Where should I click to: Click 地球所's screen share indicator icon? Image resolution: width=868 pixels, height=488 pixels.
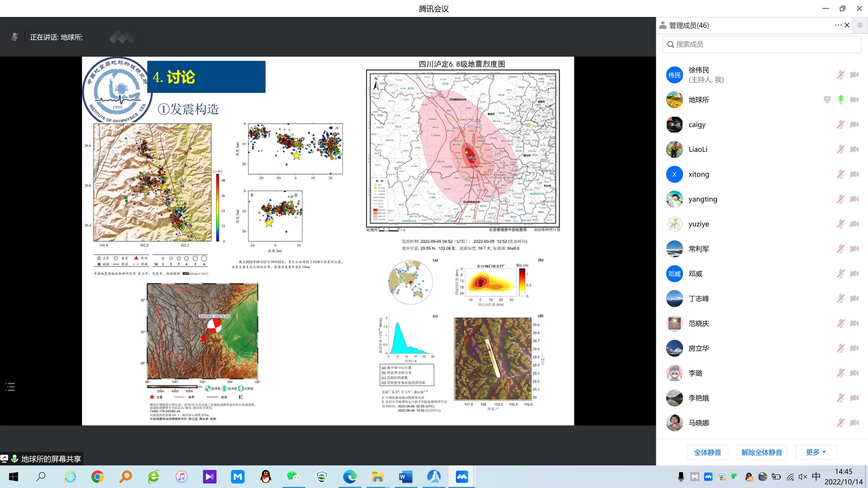827,100
